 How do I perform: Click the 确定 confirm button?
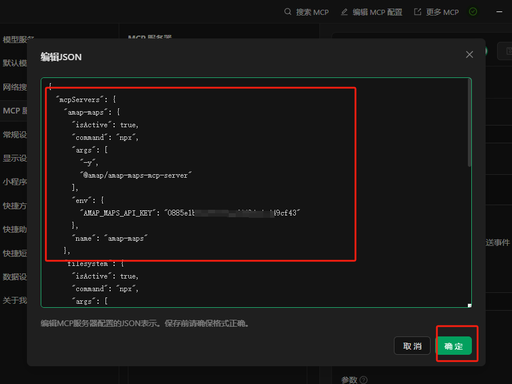455,346
